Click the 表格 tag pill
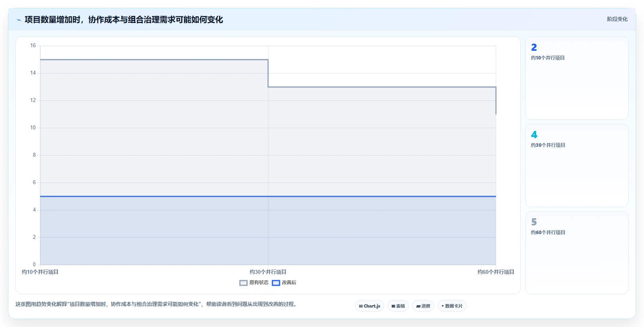This screenshot has width=644, height=327. [x=398, y=306]
